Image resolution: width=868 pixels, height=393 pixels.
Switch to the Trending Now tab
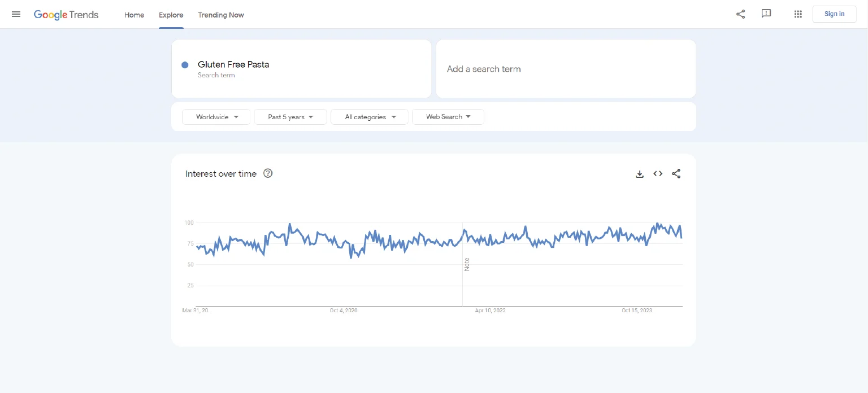221,15
